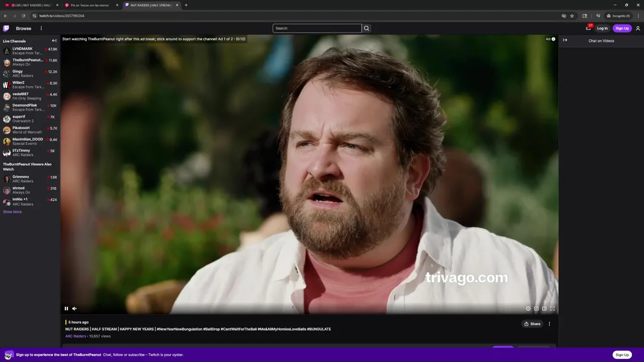Open the ARC Raiders category link

click(x=75, y=336)
